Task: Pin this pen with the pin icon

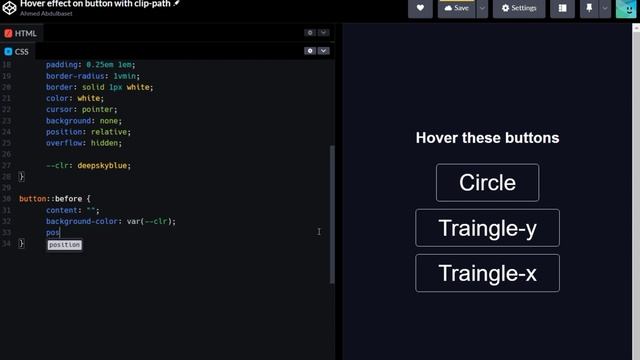Action: pyautogui.click(x=589, y=8)
